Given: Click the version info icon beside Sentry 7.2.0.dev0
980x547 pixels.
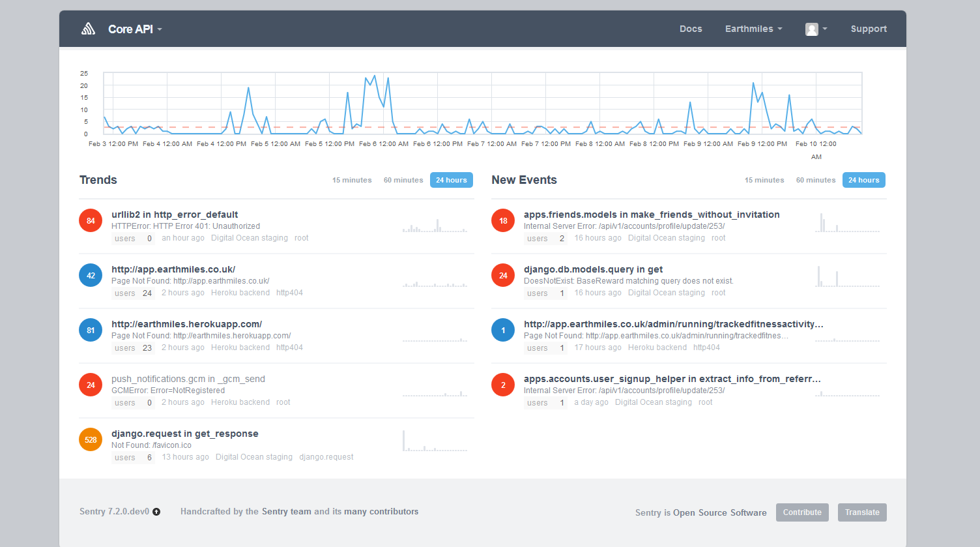Looking at the screenshot, I should click(x=156, y=512).
